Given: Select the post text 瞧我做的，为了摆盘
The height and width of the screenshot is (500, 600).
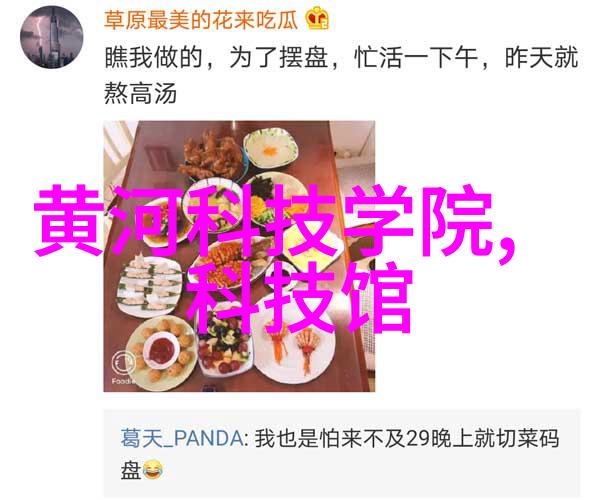Looking at the screenshot, I should coord(216,58).
